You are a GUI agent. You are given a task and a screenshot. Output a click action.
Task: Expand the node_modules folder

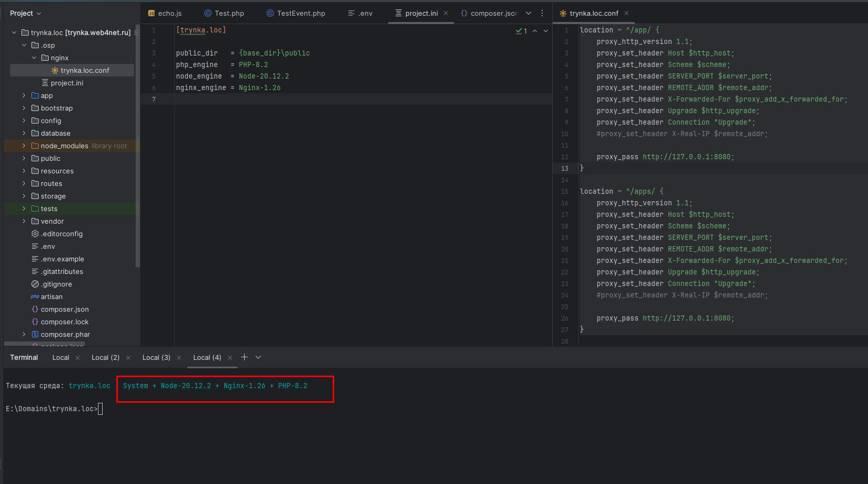[x=24, y=146]
